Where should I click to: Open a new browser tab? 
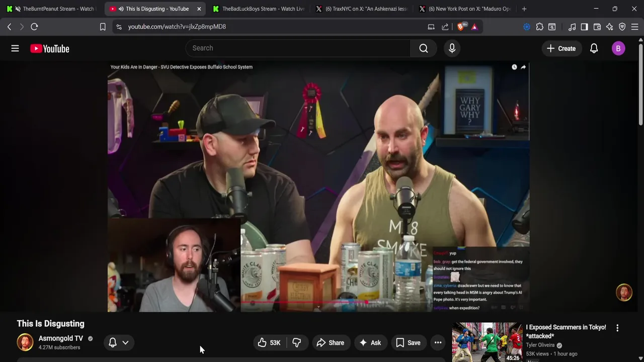click(524, 9)
